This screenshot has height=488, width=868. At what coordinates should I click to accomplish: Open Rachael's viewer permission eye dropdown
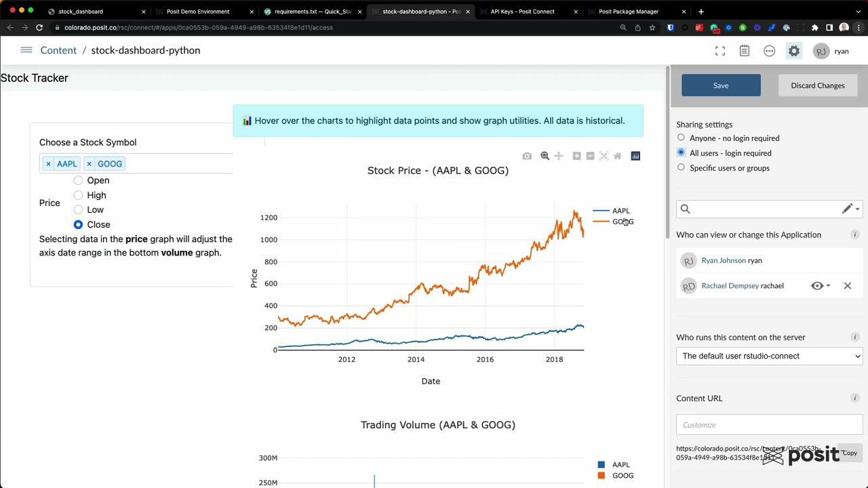(x=821, y=286)
